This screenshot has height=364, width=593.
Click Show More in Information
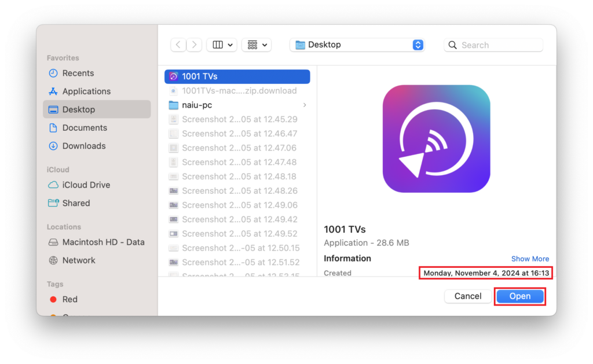coord(530,259)
